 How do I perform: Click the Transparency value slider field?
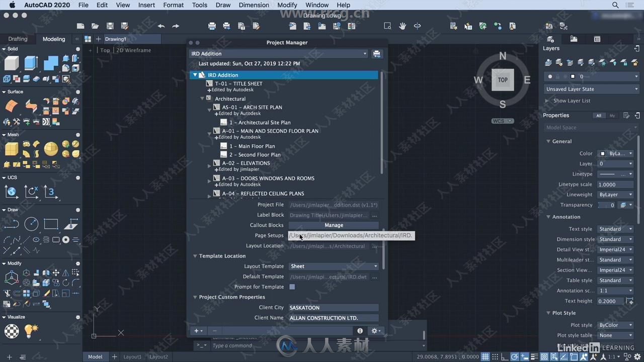[x=607, y=205]
